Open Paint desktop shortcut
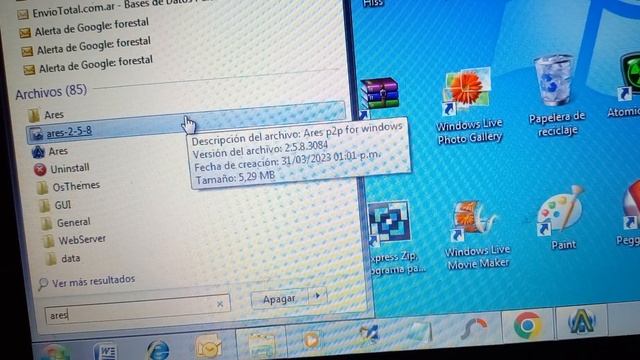The height and width of the screenshot is (360, 640). pyautogui.click(x=561, y=218)
